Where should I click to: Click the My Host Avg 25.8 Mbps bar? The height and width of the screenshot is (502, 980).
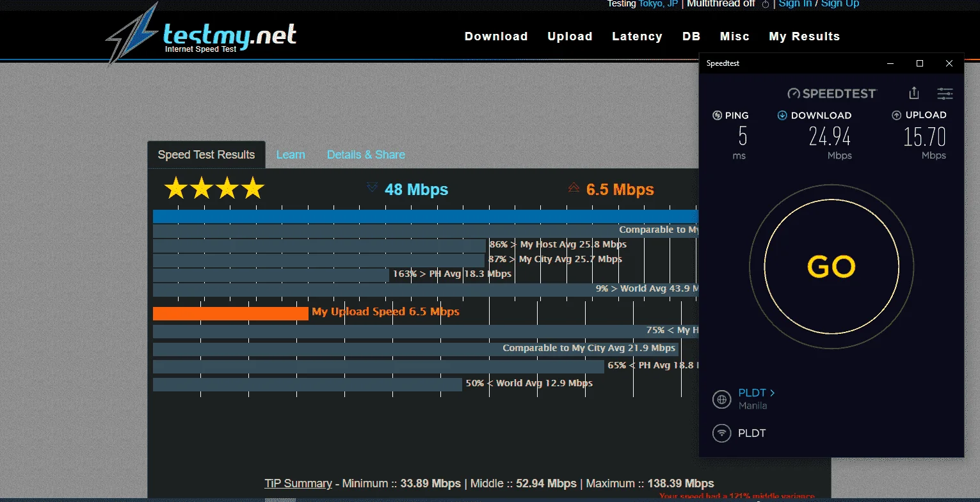coord(319,246)
